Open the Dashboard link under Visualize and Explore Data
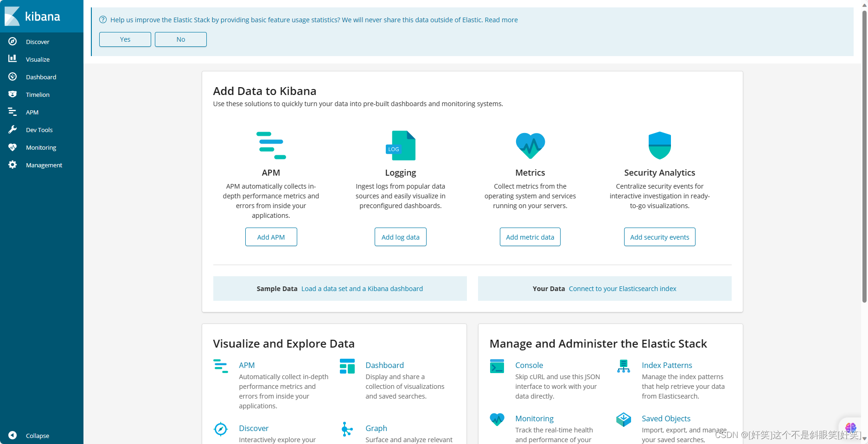This screenshot has height=444, width=868. point(384,365)
